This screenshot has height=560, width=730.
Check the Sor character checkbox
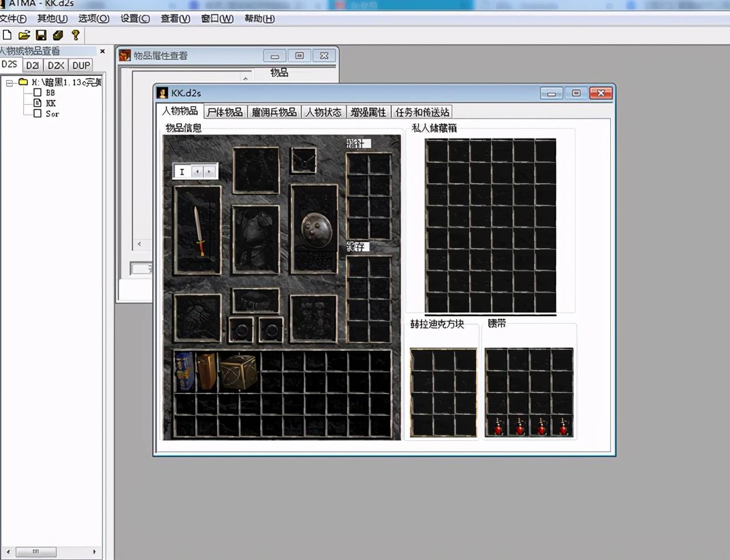37,113
